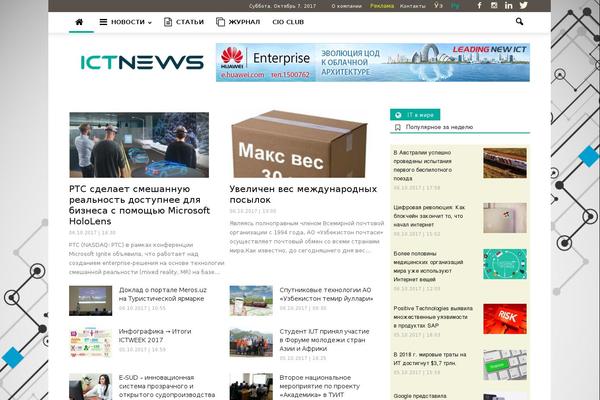Screen dimensions: 600x400
Task: Click the PTC article summary paragraph
Action: 146,258
